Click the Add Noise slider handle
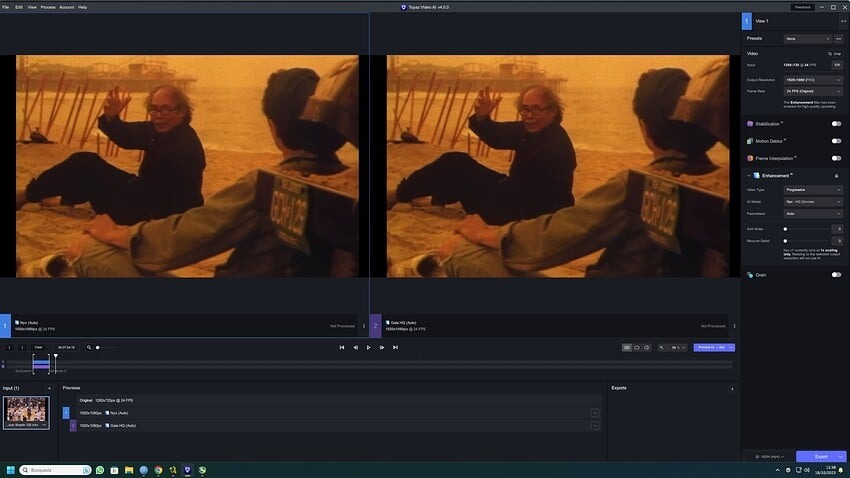 tap(785, 229)
